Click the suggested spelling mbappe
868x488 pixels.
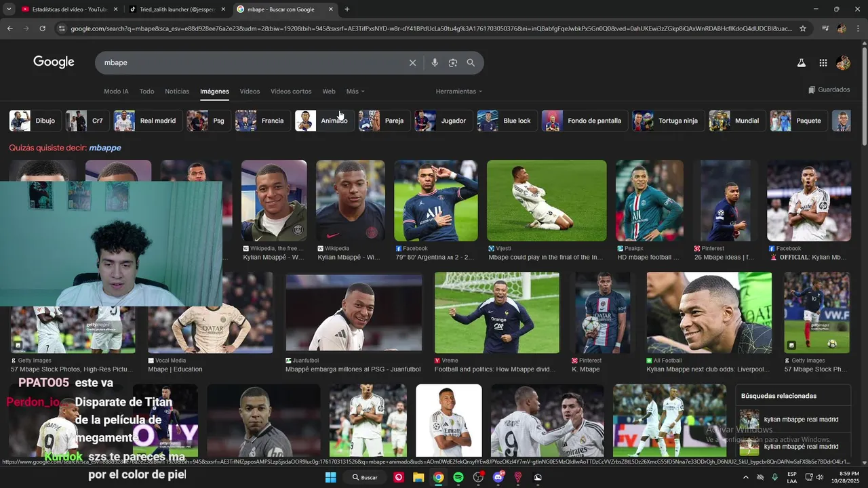105,148
